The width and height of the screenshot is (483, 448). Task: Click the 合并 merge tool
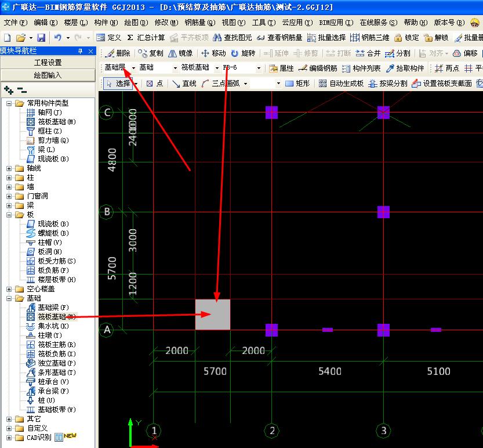(x=368, y=53)
